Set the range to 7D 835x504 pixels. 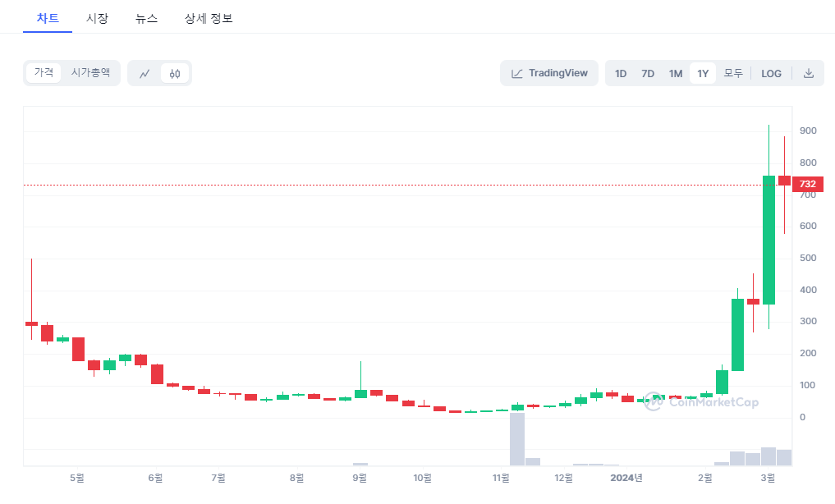click(x=648, y=73)
